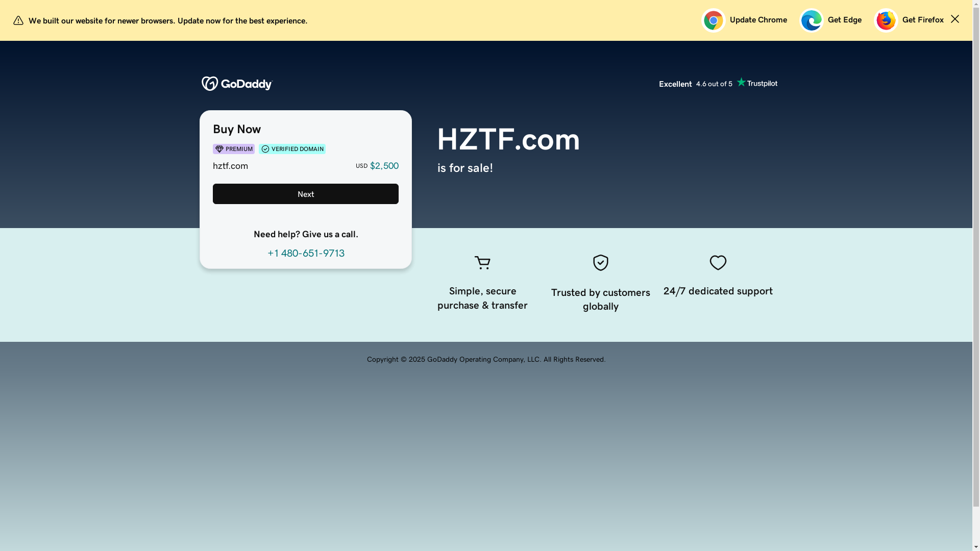
Task: Call the +1 480-651-9713 link
Action: [x=306, y=253]
